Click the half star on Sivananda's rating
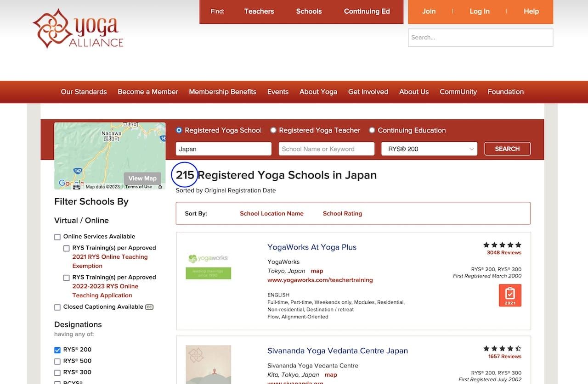This screenshot has height=384, width=588. [x=518, y=348]
